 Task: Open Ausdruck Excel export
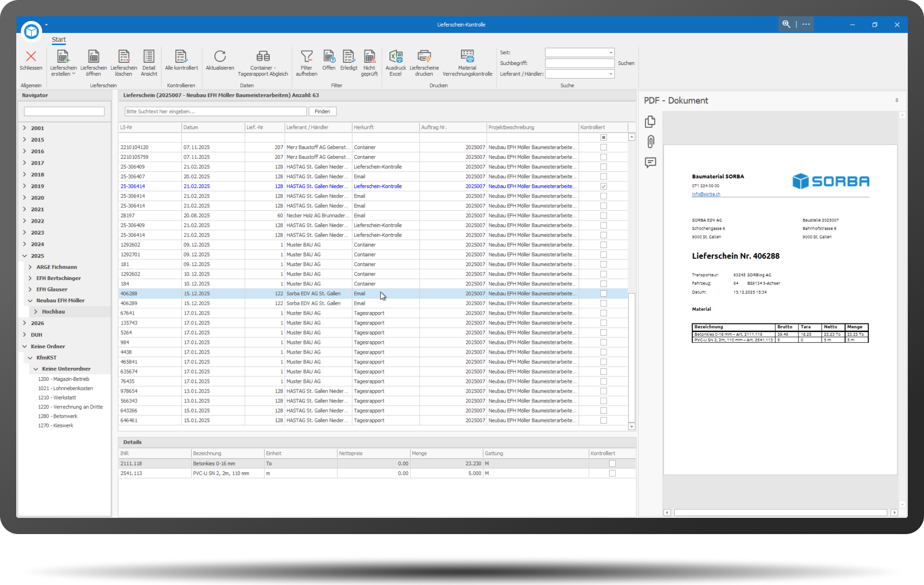pyautogui.click(x=395, y=57)
